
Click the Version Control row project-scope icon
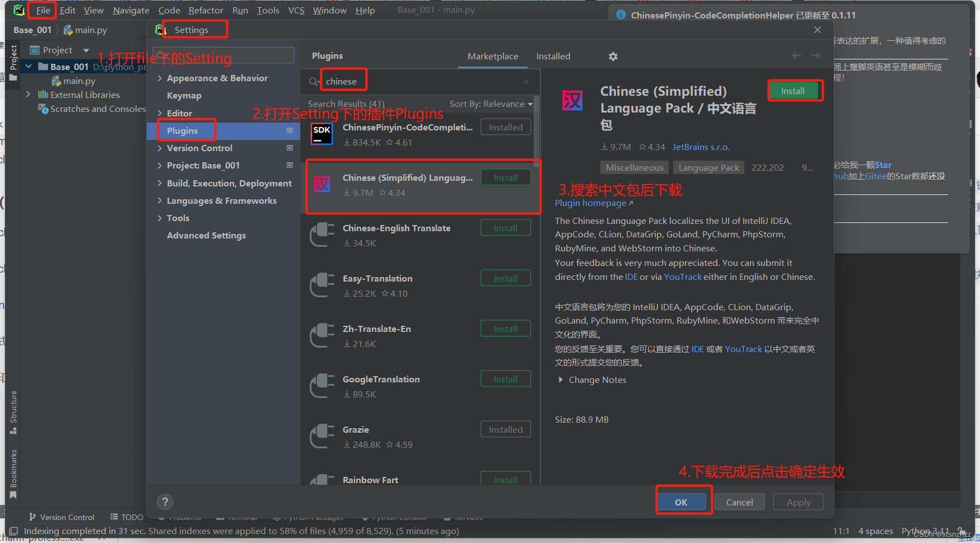click(x=290, y=148)
